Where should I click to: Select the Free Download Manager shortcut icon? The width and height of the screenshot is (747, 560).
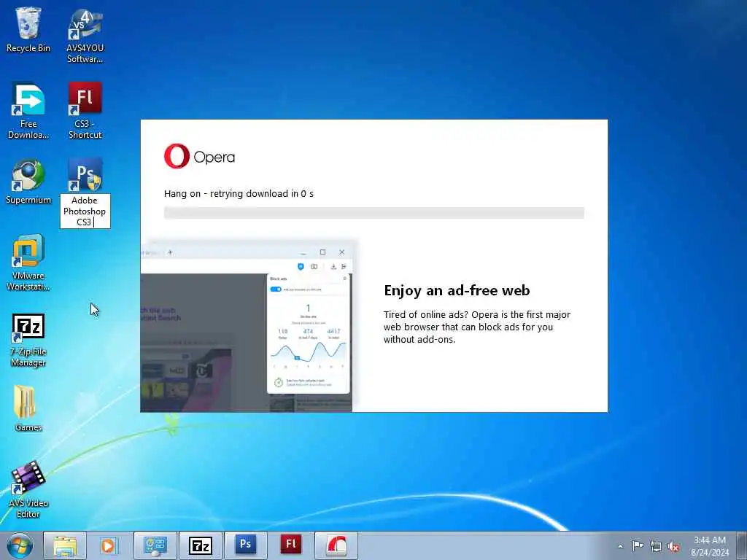[28, 111]
